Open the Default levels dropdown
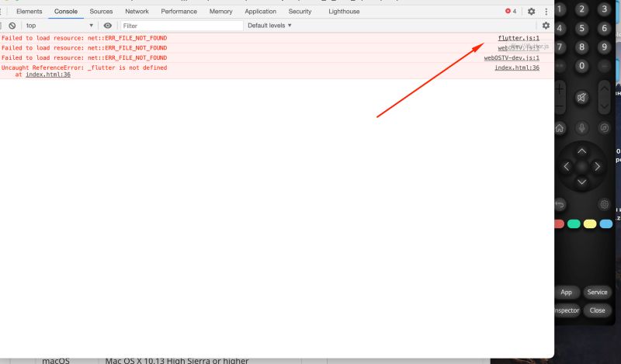The width and height of the screenshot is (621, 364). click(269, 26)
